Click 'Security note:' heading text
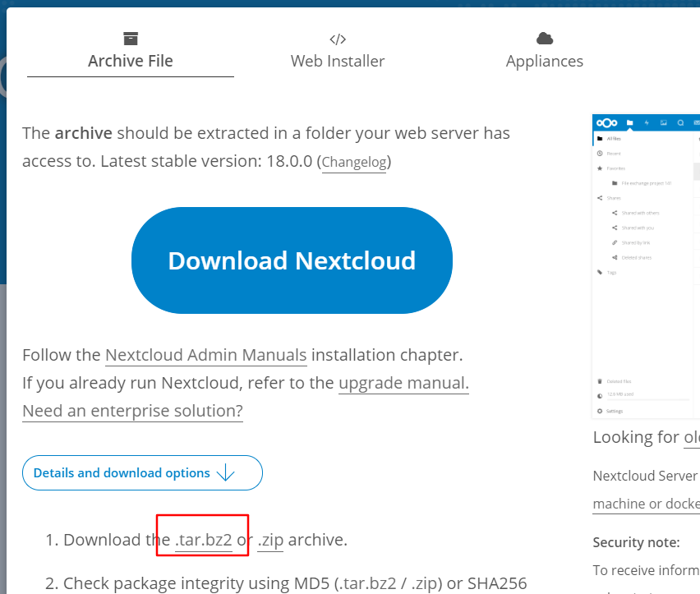Image resolution: width=700 pixels, height=594 pixels. [x=636, y=542]
